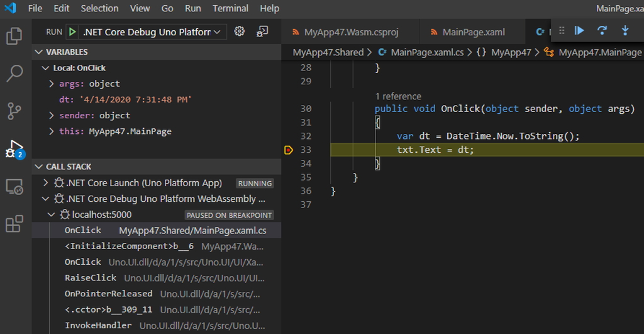Select OnClick Uno.UI.dll stack frame

pyautogui.click(x=157, y=262)
